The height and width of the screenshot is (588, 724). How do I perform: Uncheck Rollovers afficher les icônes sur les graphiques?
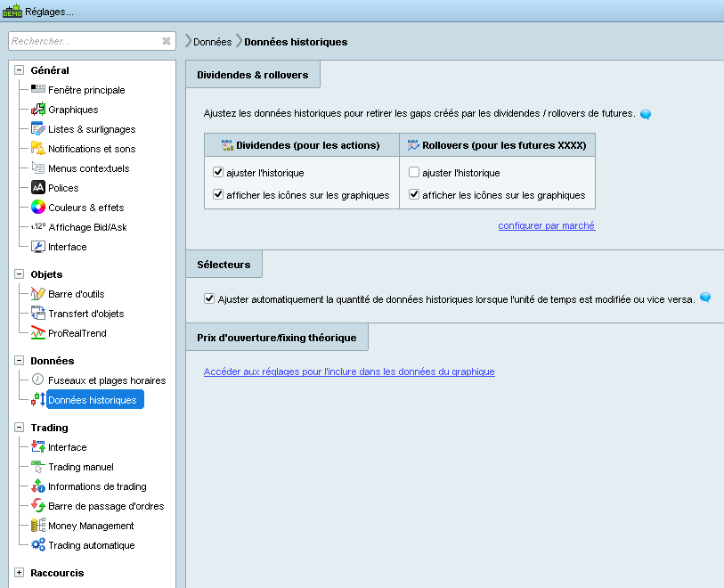tap(414, 194)
